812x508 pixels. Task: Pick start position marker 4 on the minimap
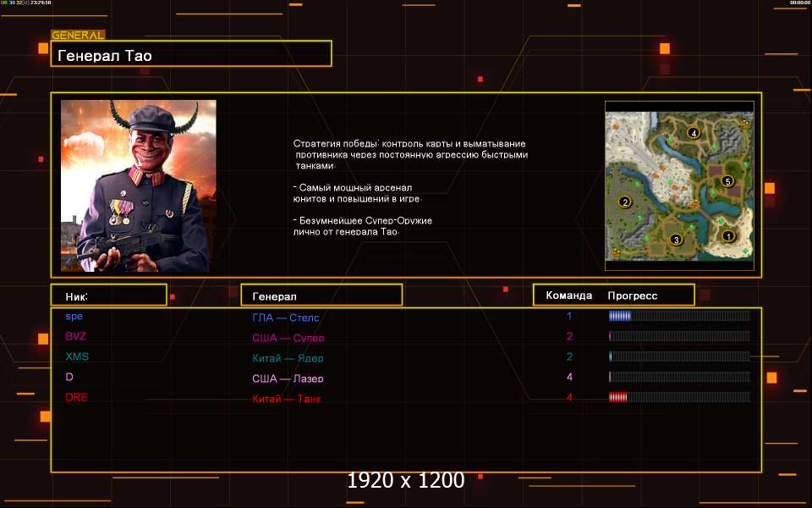[694, 133]
